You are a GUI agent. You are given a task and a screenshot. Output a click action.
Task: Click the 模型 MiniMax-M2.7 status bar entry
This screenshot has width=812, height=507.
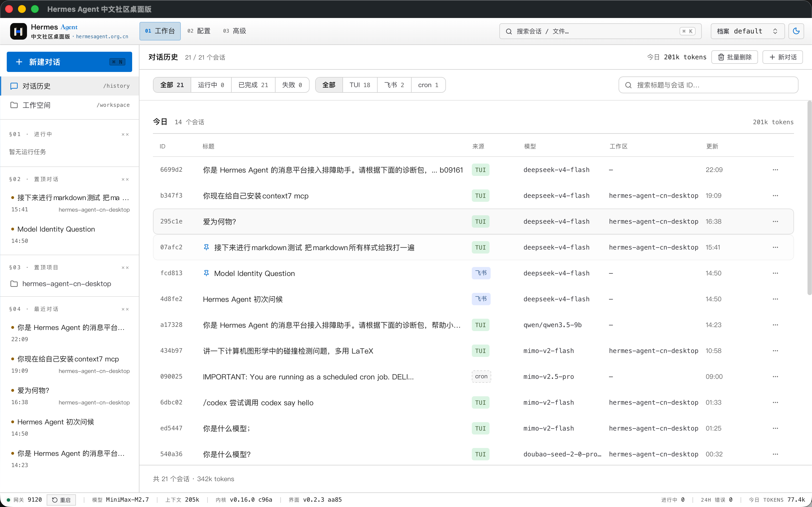click(x=120, y=500)
